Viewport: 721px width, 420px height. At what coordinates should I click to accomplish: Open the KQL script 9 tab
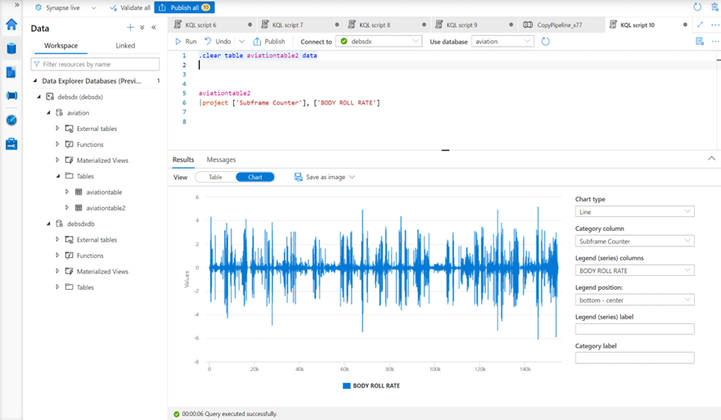pos(474,25)
